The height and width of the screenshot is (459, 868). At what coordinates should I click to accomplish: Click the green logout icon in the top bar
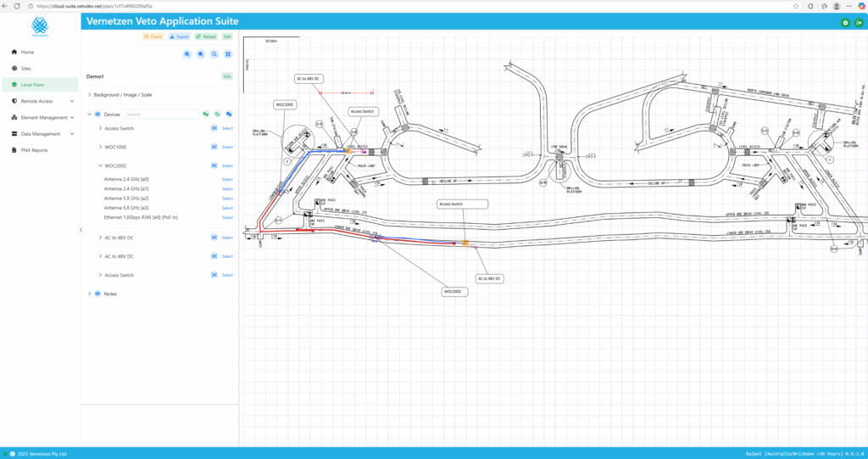coord(859,23)
